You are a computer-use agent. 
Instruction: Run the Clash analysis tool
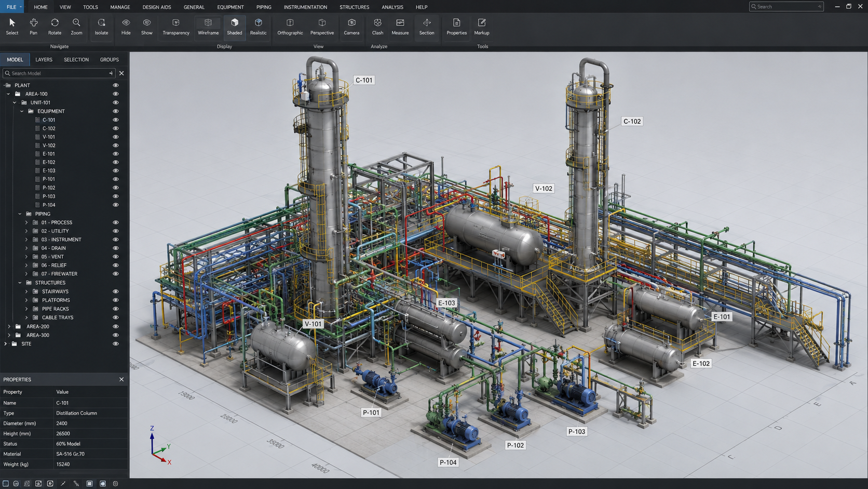pyautogui.click(x=377, y=27)
